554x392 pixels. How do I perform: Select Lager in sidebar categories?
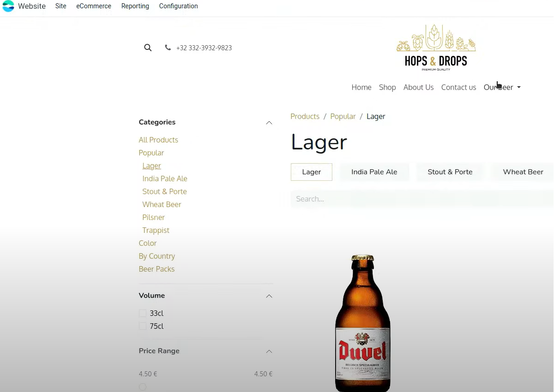pos(151,166)
